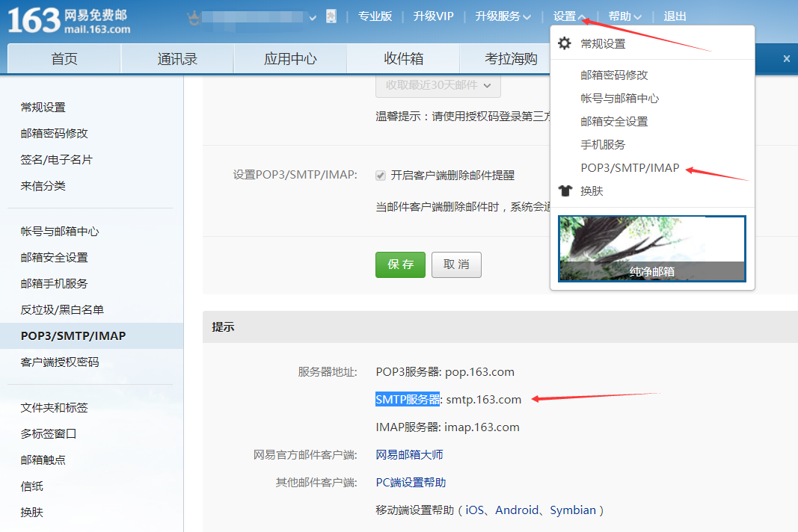The image size is (798, 532).
Task: Select the highlighted POP3/SMTP/IMAP sidebar item
Action: click(91, 335)
